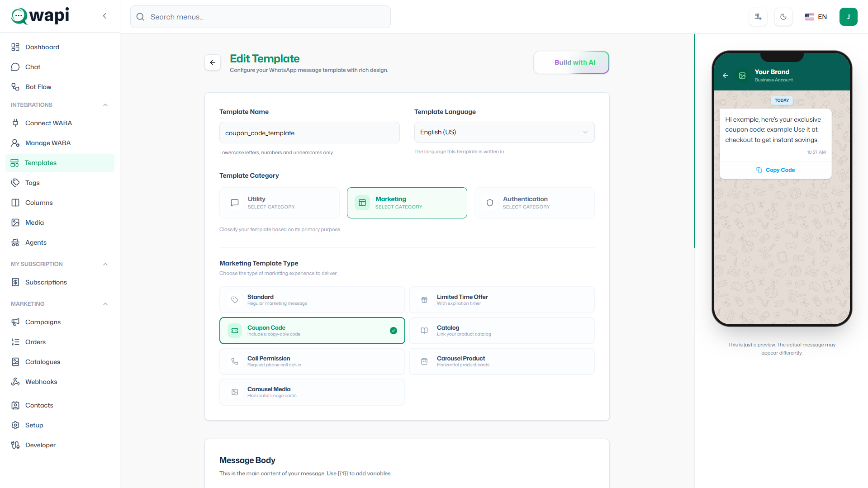Click the back arrow in the phone preview header
The image size is (868, 488).
726,76
